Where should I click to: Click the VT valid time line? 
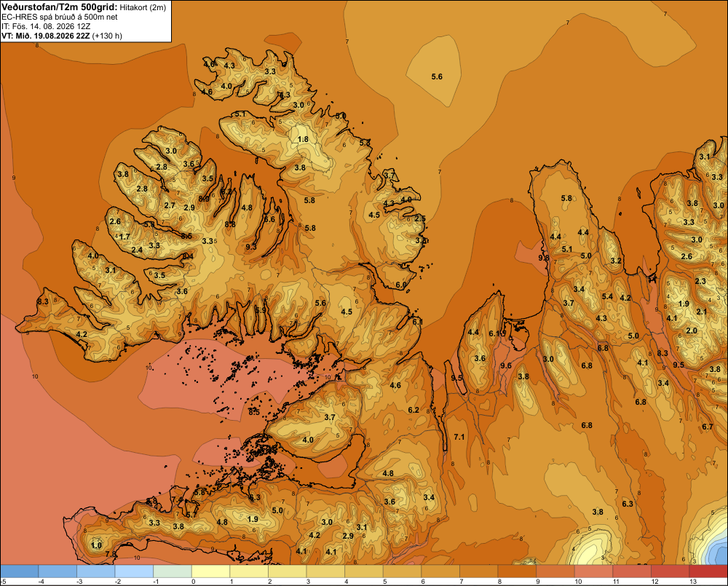62,36
